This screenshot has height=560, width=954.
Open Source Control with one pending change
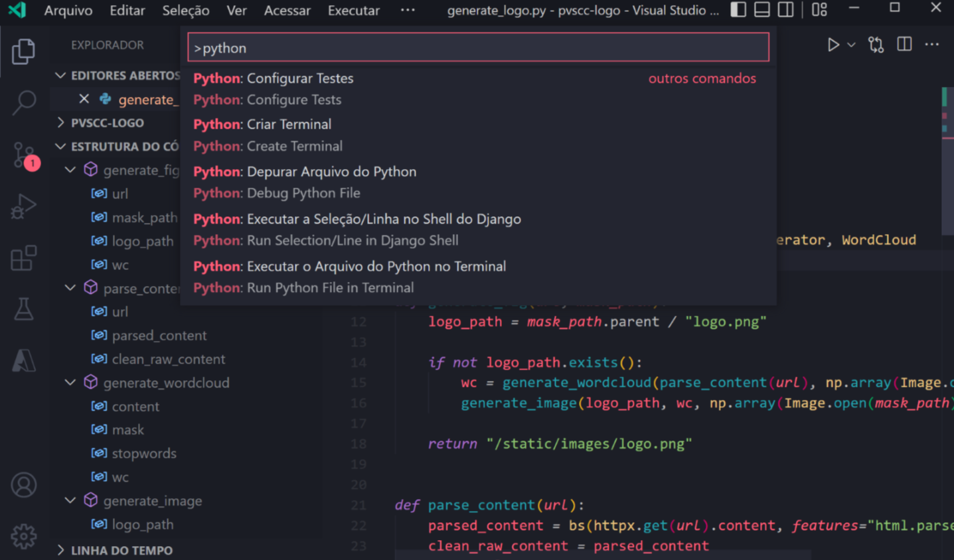24,155
